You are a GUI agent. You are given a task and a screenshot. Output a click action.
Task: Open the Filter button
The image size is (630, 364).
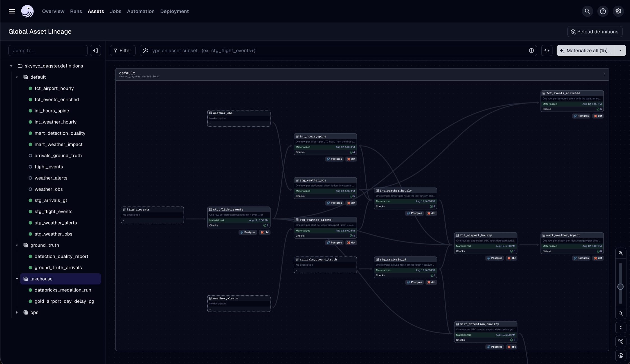point(122,51)
